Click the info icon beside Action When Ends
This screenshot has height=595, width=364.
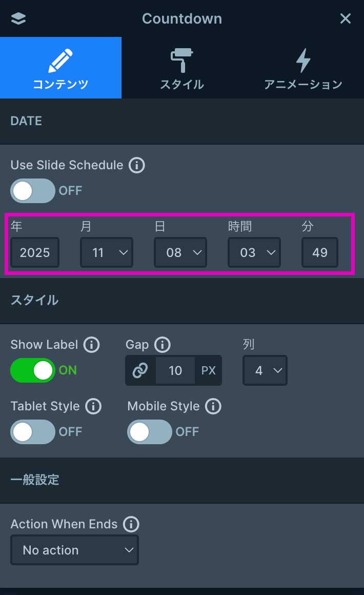click(x=131, y=524)
